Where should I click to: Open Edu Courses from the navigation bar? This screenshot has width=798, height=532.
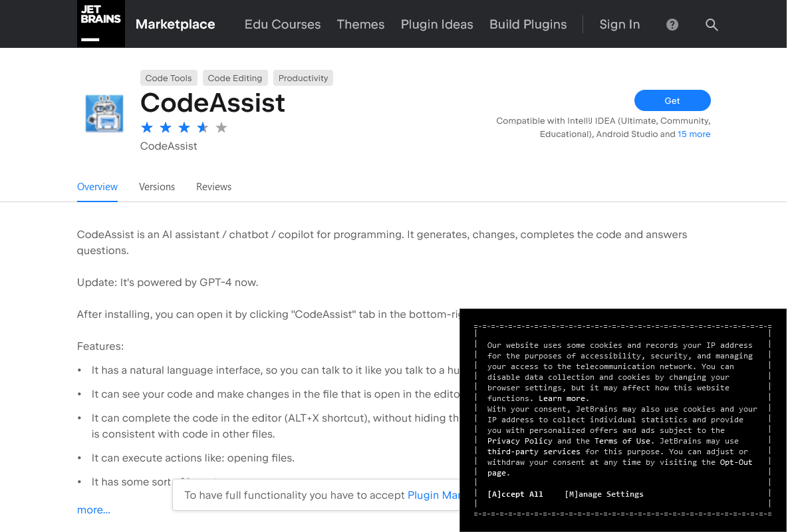pos(283,25)
